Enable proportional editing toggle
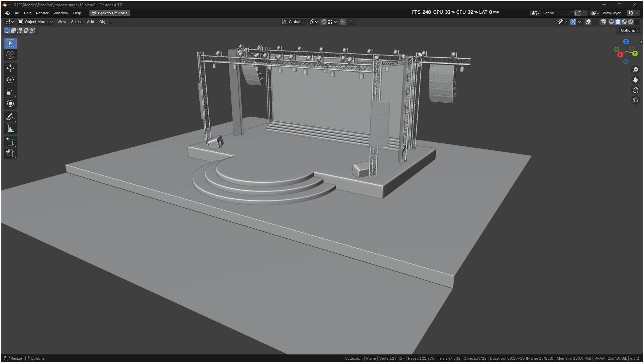 point(343,22)
